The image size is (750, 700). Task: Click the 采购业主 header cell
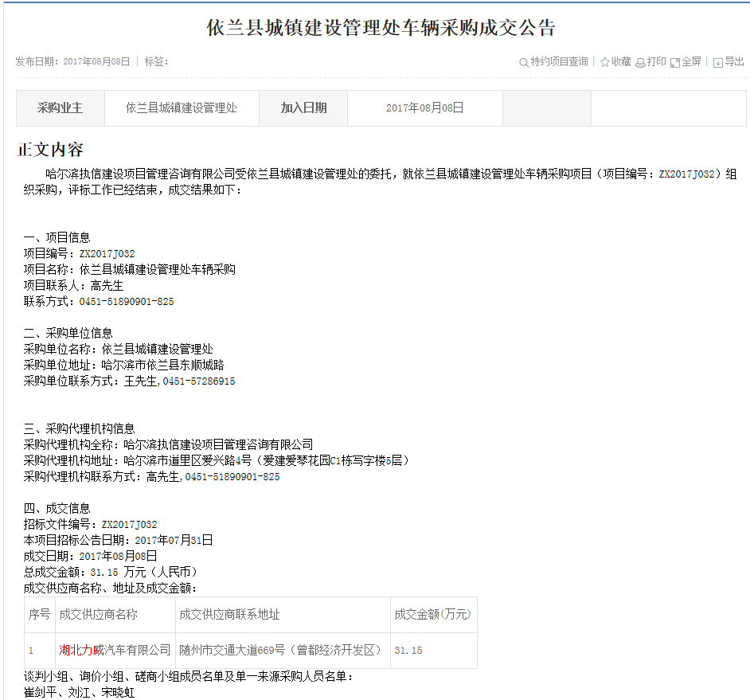click(61, 108)
